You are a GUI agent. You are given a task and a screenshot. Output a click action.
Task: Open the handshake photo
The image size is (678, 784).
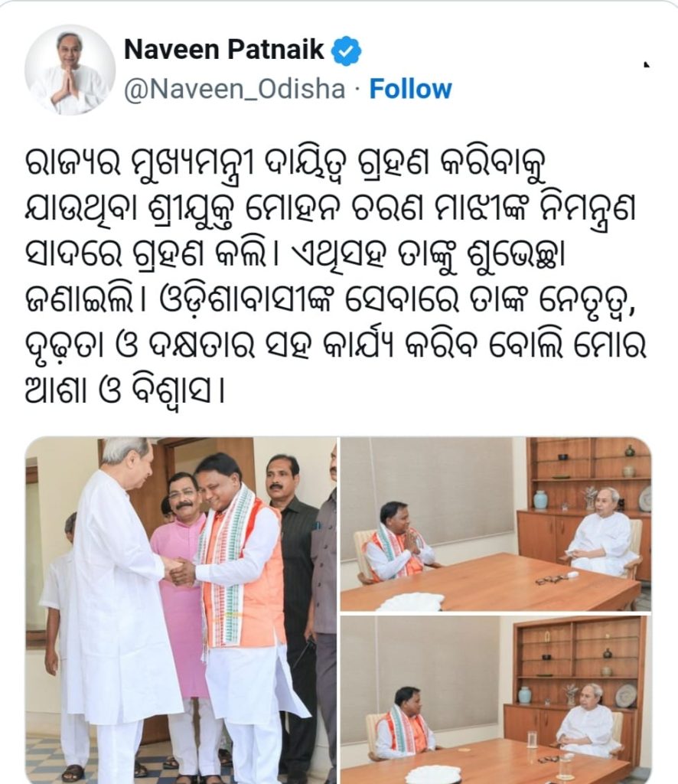(x=181, y=610)
